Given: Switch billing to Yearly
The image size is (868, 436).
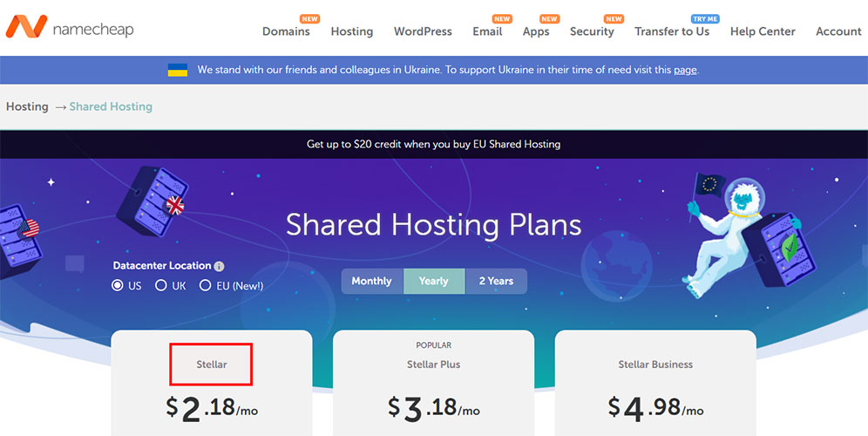Looking at the screenshot, I should (434, 282).
